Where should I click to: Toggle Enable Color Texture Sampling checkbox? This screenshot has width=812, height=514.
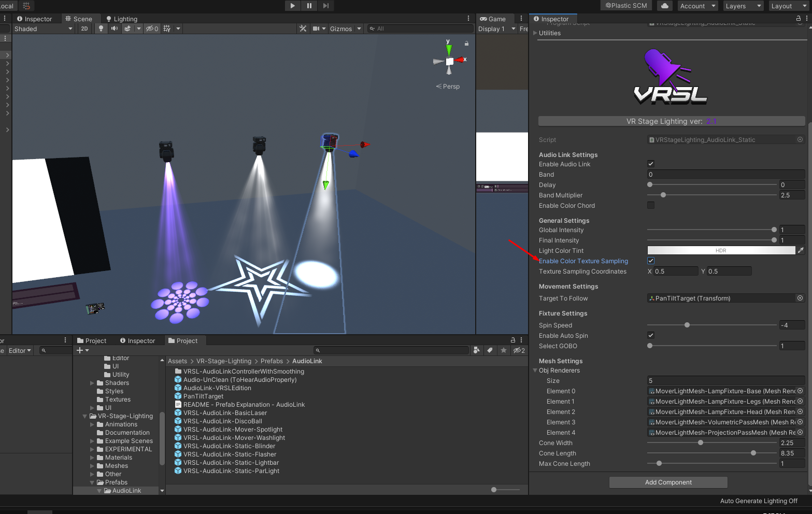pyautogui.click(x=651, y=261)
